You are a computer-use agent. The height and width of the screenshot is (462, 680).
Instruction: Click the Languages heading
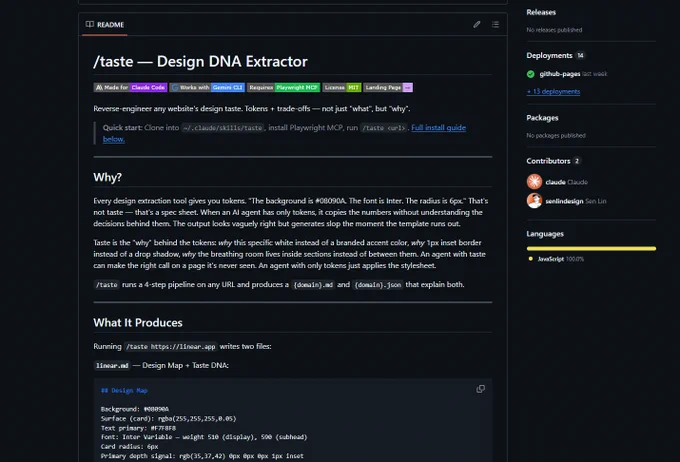click(x=545, y=234)
